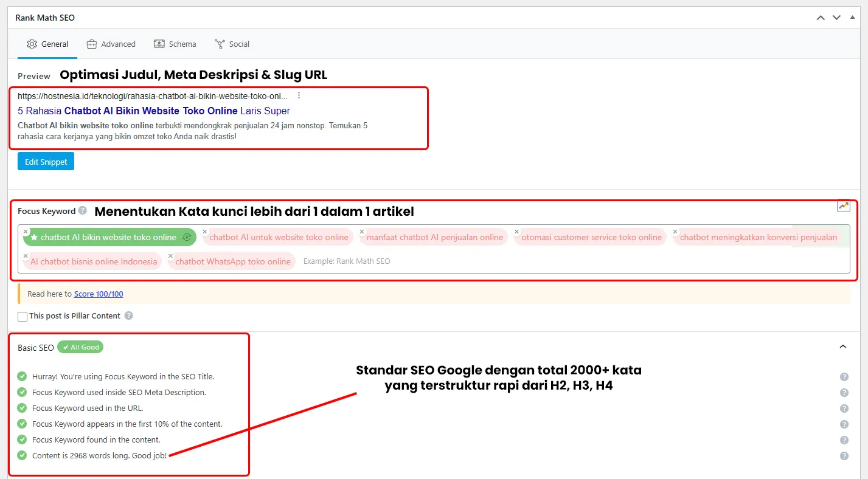Open help for Focus Keyword in SEO Title
Image resolution: width=868 pixels, height=479 pixels.
click(x=844, y=377)
